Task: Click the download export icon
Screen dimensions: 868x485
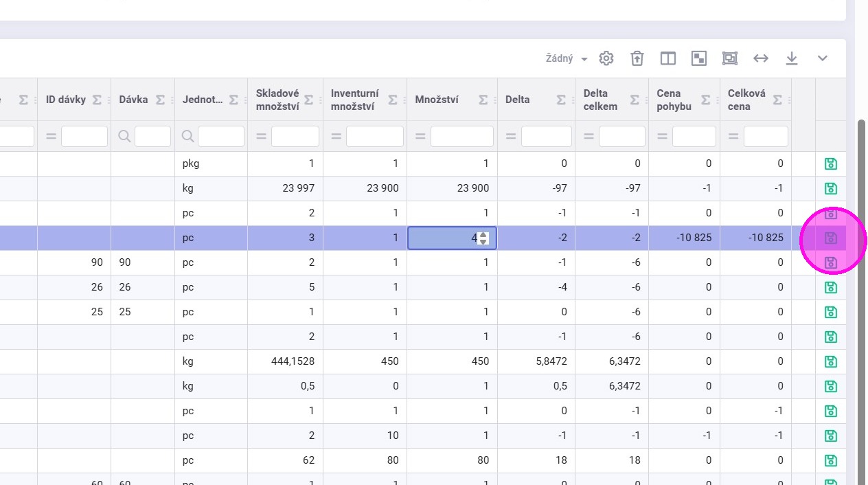Action: pos(791,58)
